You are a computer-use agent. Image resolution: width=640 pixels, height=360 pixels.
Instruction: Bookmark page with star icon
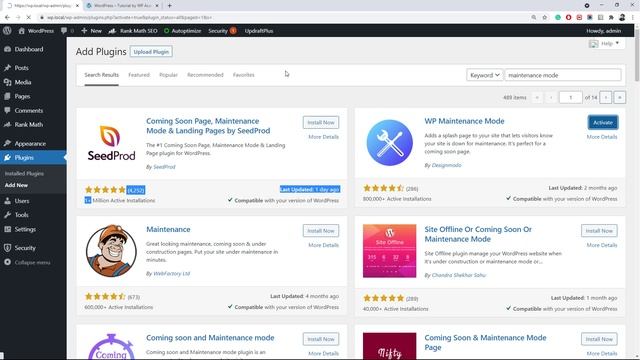544,18
